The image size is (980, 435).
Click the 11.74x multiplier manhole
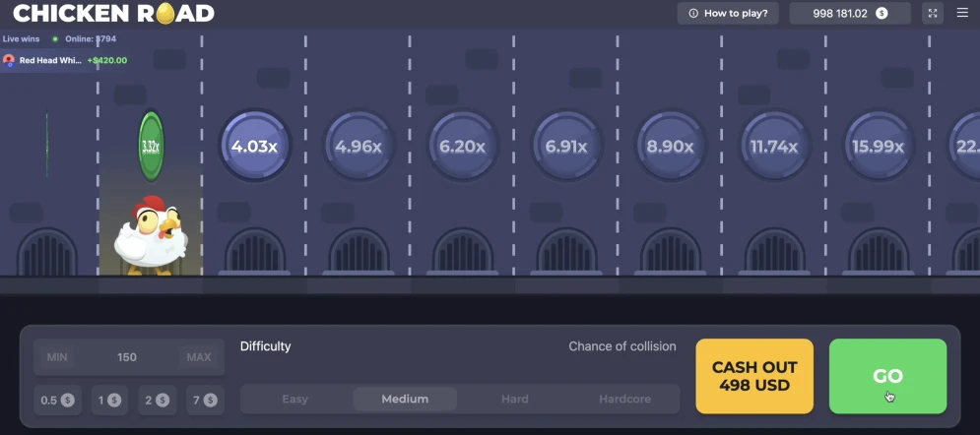774,147
